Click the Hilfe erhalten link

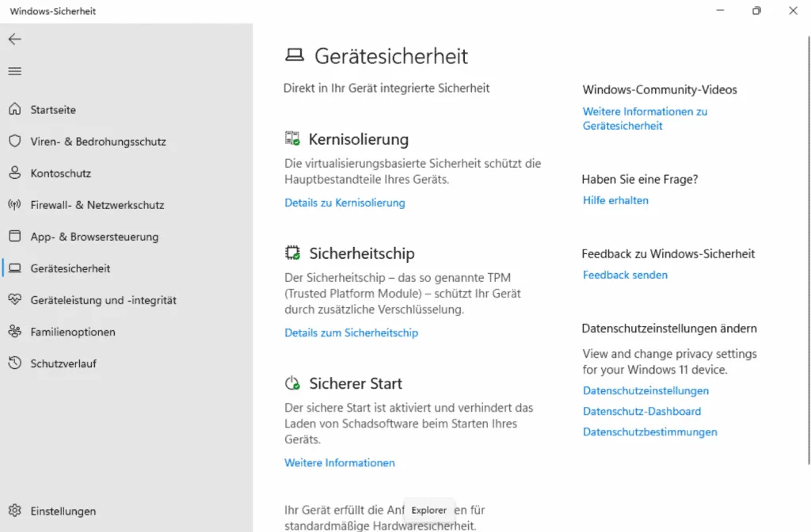pyautogui.click(x=615, y=200)
